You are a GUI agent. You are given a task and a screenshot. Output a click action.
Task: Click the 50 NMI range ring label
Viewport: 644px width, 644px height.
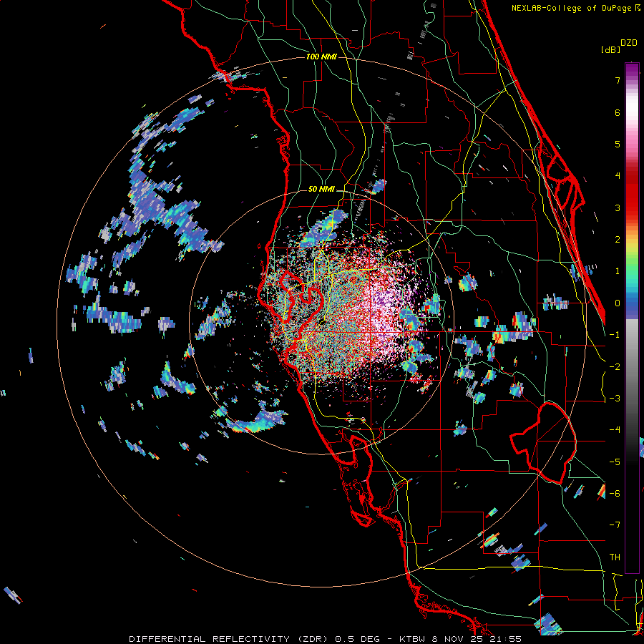click(321, 189)
